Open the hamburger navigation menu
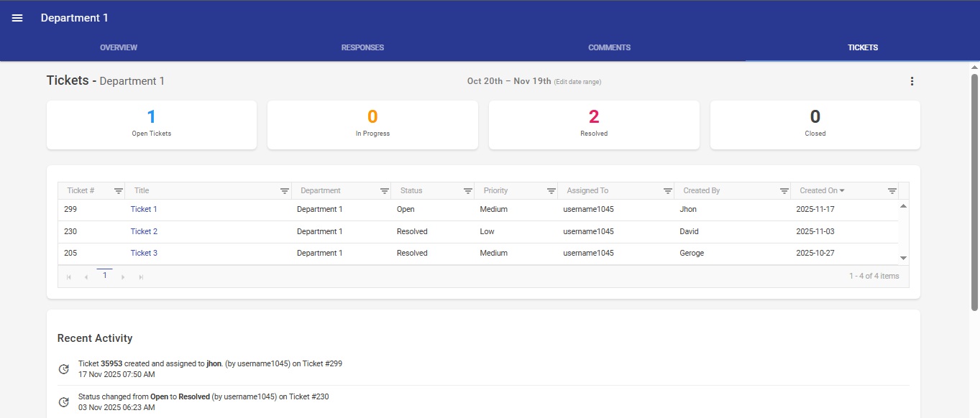 coord(17,18)
